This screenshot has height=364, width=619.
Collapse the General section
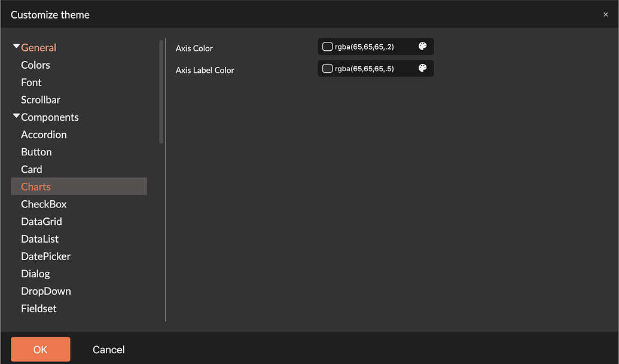tap(16, 47)
